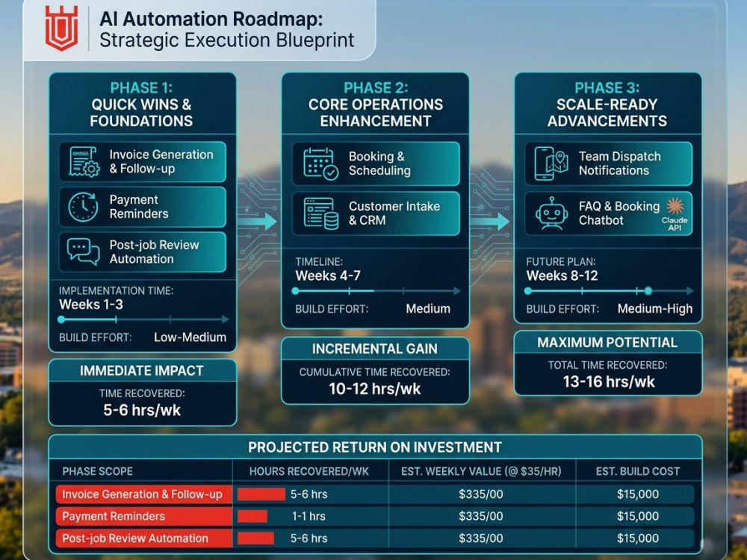Open the Booking & Scheduling card

coord(376,164)
